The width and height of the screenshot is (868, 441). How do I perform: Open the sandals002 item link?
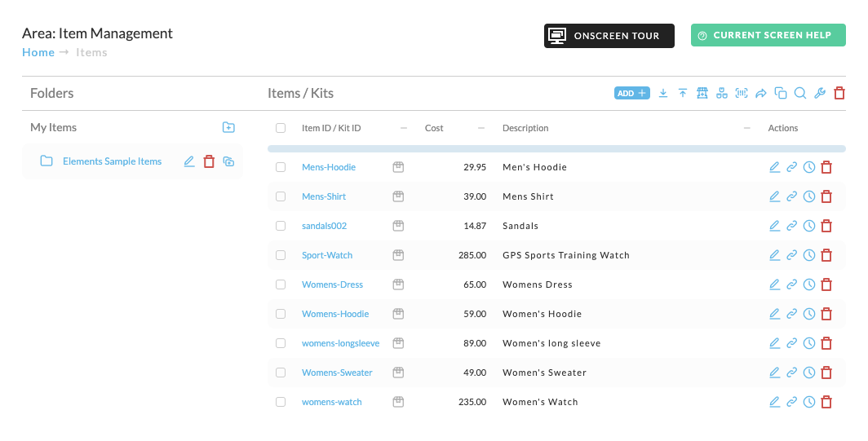[x=325, y=226]
